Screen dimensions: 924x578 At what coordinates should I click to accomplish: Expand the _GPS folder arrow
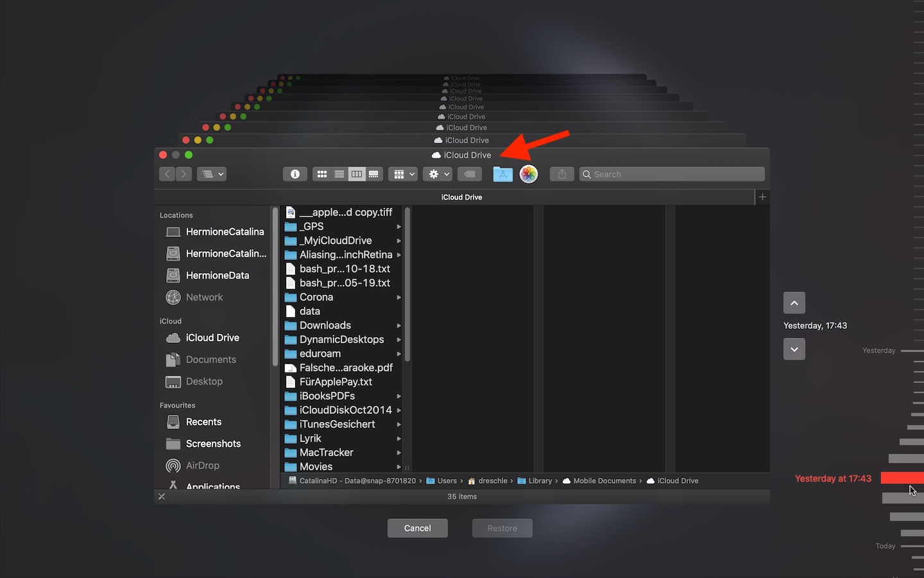398,227
